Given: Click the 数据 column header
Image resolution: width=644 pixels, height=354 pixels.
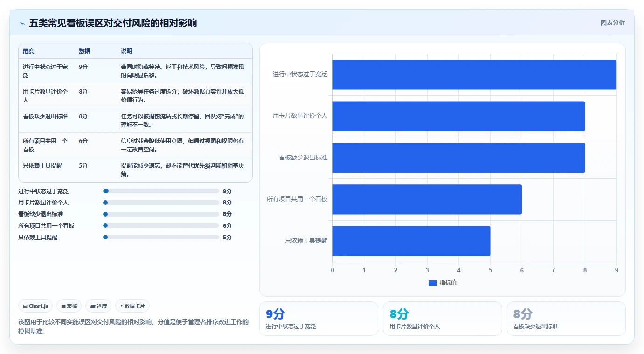Looking at the screenshot, I should (x=84, y=51).
